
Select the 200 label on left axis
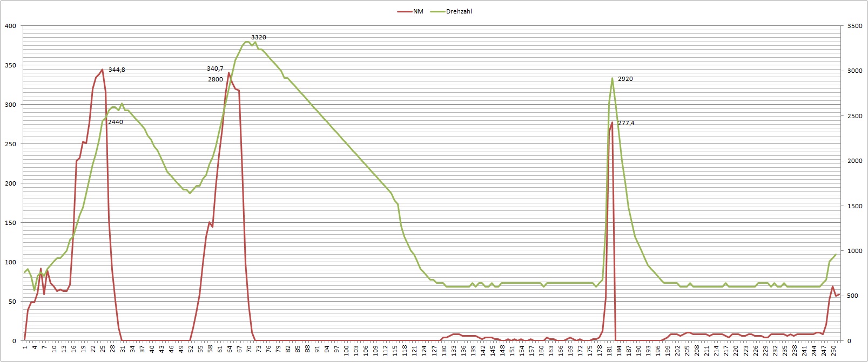coord(10,183)
